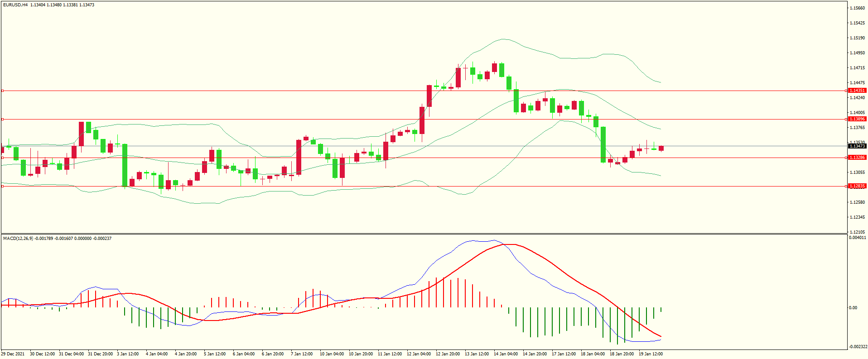The height and width of the screenshot is (359, 868).
Task: Click the MACD(12,26,9) indicator label
Action: 18,239
